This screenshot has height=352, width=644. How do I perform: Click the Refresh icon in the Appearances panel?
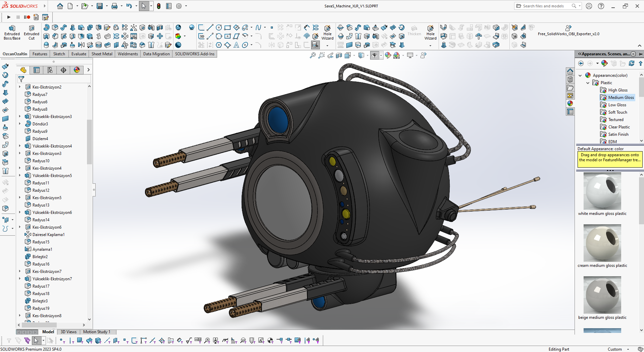632,63
